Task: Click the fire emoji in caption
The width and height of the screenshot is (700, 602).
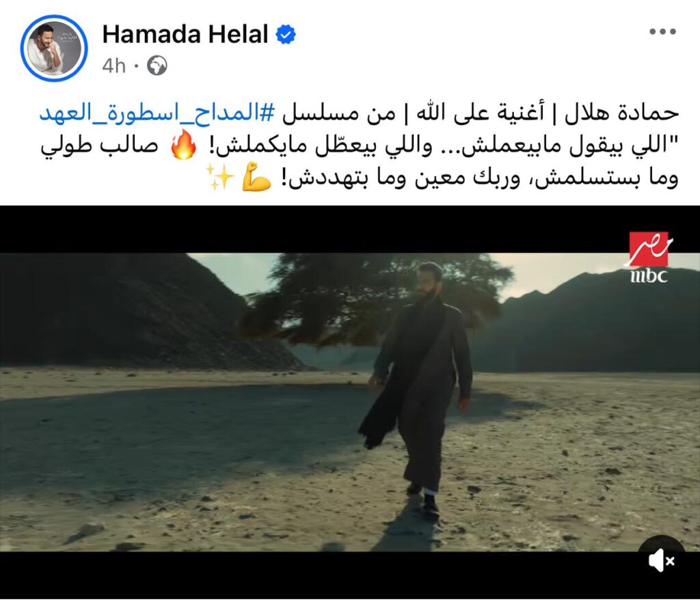Action: pos(183,146)
